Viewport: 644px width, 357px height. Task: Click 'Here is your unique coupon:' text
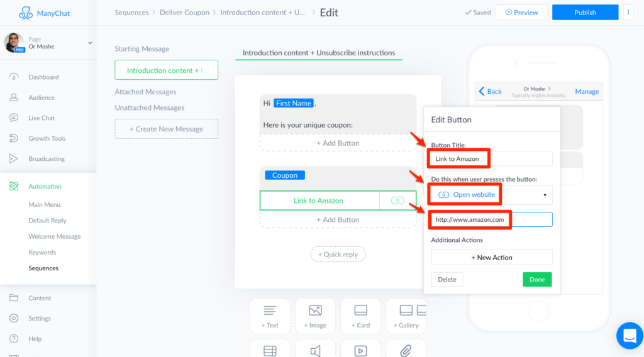coord(308,124)
